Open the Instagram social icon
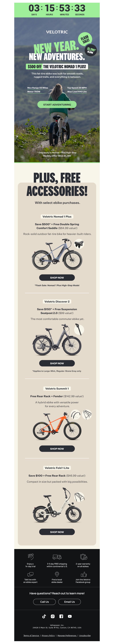Screen dimensions: 114x644 [x=53, y=616]
